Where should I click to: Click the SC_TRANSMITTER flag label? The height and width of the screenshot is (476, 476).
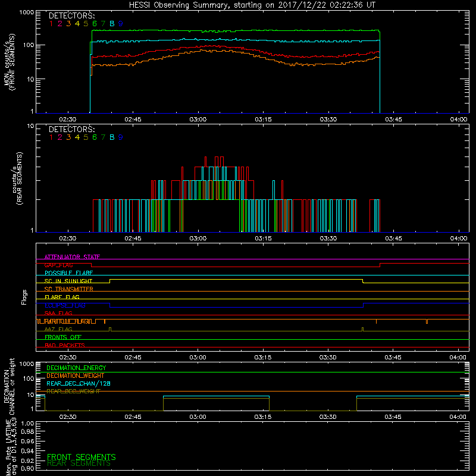tap(68, 289)
